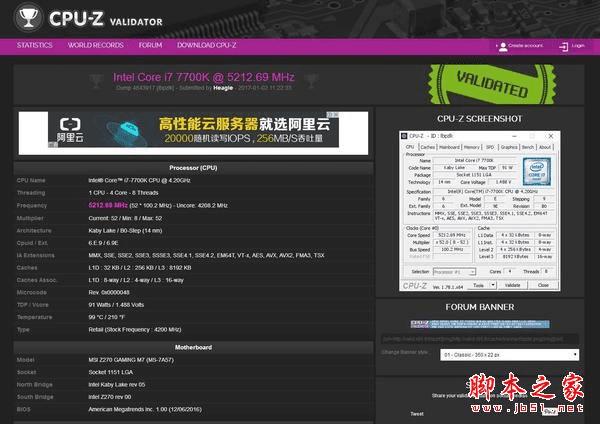
Task: Switch to the About tab in the CPU-Z screenshot
Action: pyautogui.click(x=545, y=147)
